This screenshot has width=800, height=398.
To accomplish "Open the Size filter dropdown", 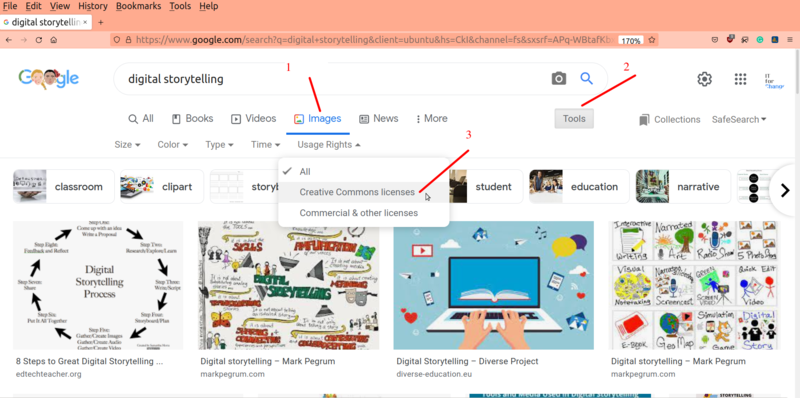I will pos(128,145).
